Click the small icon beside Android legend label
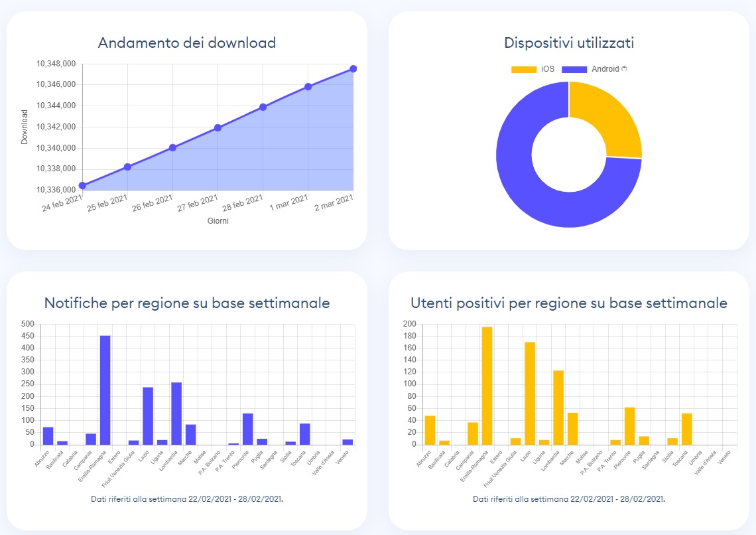756x535 pixels. [x=624, y=69]
